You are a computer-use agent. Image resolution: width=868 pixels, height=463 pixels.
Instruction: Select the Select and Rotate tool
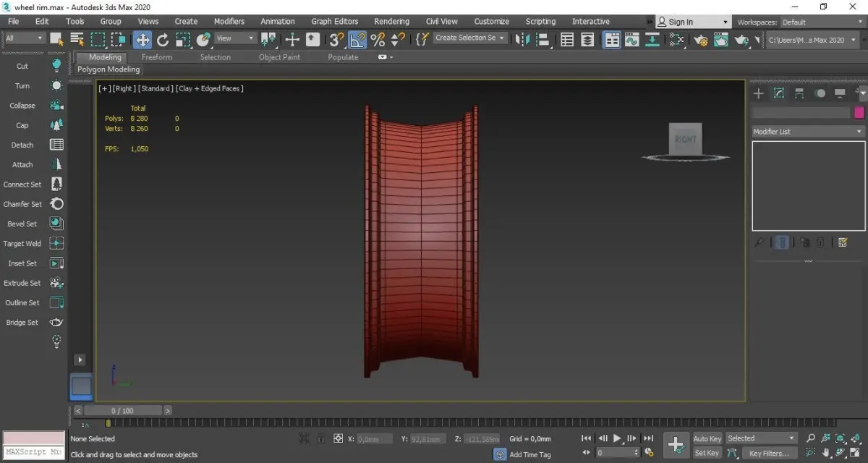click(x=163, y=39)
